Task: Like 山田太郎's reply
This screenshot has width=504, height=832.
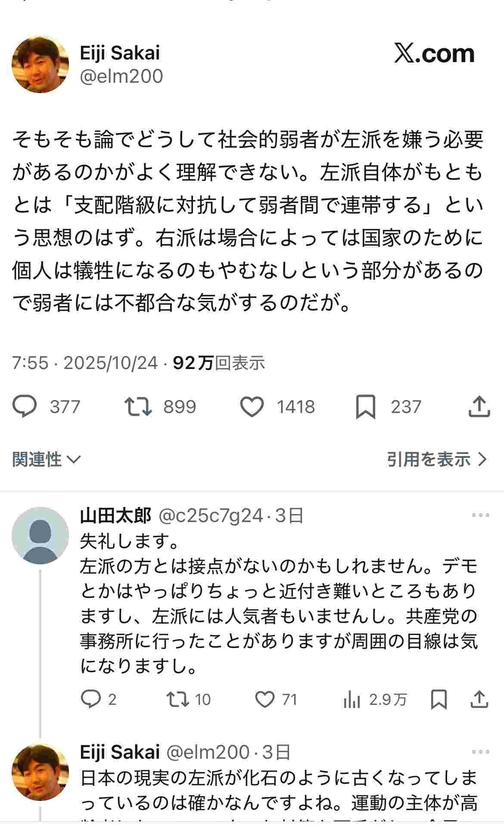Action: pyautogui.click(x=264, y=699)
